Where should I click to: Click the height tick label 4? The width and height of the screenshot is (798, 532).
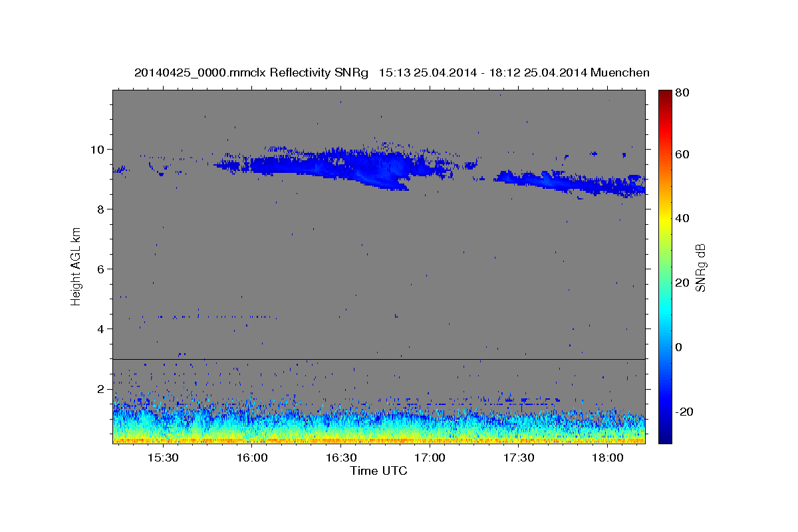[x=100, y=329]
